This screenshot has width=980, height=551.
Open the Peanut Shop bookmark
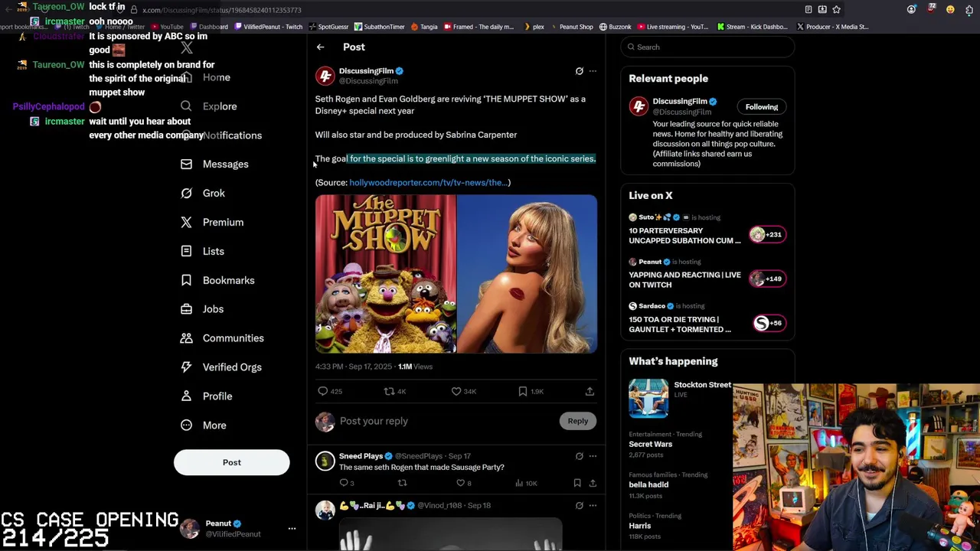click(571, 27)
